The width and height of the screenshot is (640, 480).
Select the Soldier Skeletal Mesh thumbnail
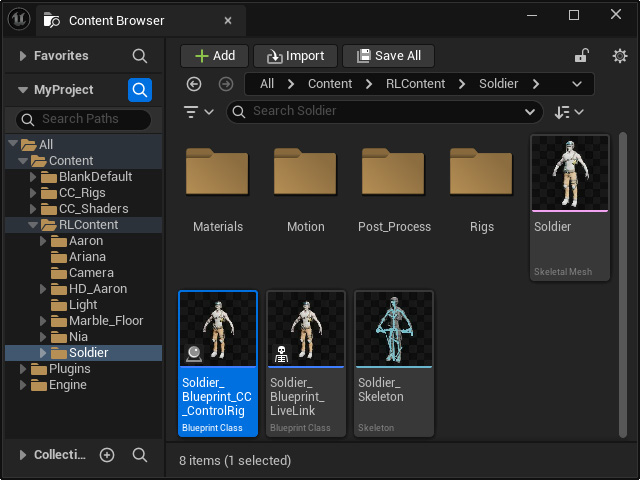[570, 173]
